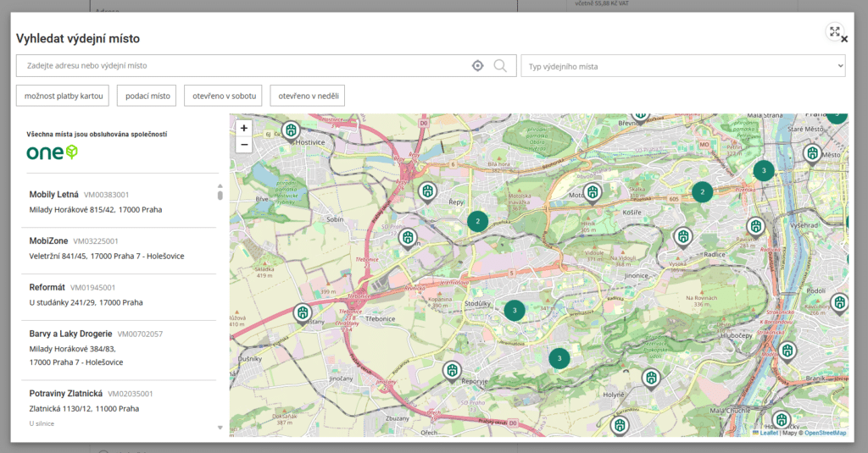868x453 pixels.
Task: Click the One logo
Action: click(52, 152)
